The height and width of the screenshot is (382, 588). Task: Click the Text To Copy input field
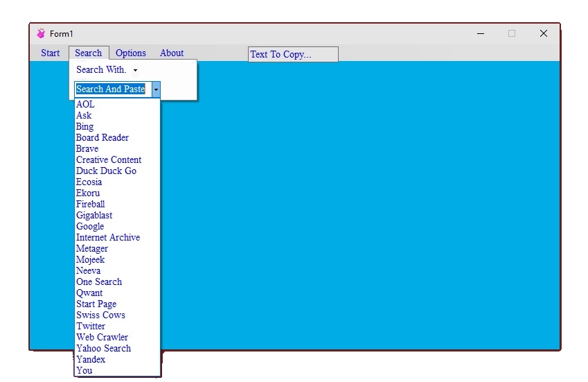[293, 54]
